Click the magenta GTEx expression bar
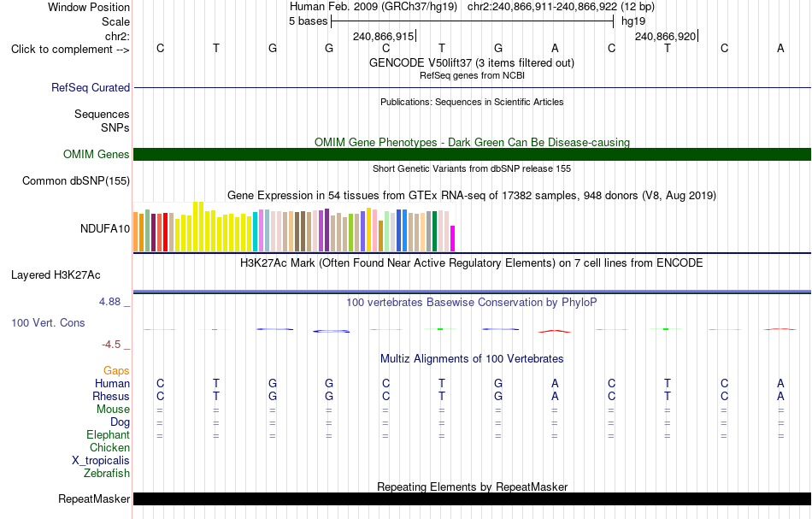Screen dimensions: 812x519 pyautogui.click(x=453, y=239)
